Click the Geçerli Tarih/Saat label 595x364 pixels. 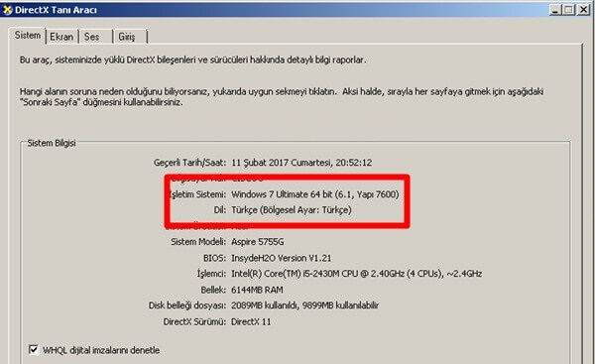pyautogui.click(x=189, y=163)
